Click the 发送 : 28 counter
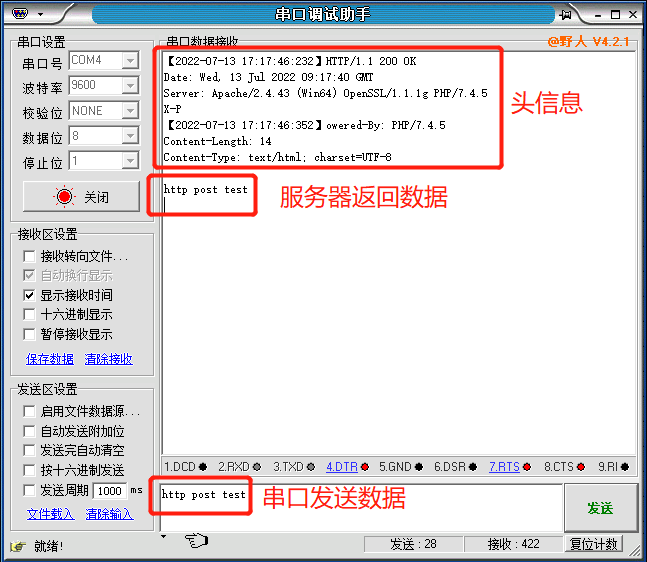 tap(413, 544)
